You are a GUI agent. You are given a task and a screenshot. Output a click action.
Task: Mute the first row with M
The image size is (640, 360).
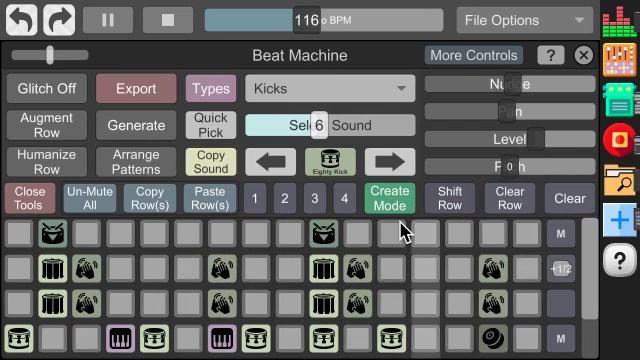pos(561,233)
